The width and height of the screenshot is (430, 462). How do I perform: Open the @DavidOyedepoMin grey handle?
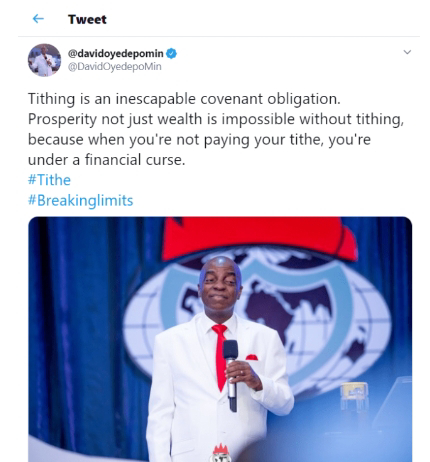(115, 67)
